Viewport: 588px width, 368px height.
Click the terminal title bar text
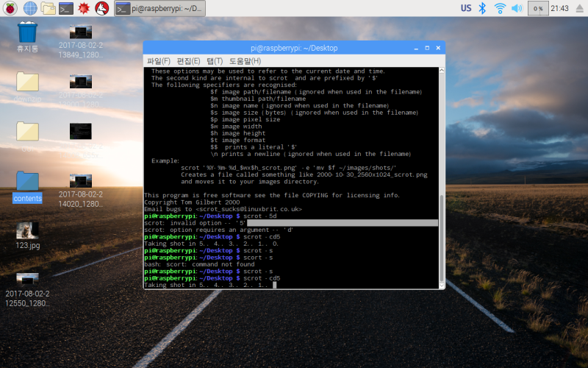click(x=294, y=48)
